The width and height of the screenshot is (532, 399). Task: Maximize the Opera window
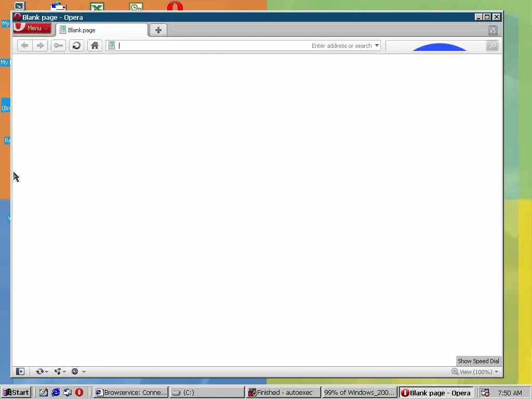click(487, 17)
